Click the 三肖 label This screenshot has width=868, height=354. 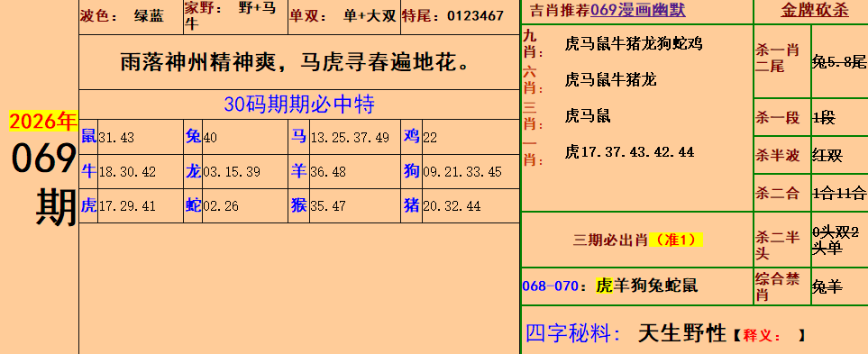pyautogui.click(x=533, y=116)
